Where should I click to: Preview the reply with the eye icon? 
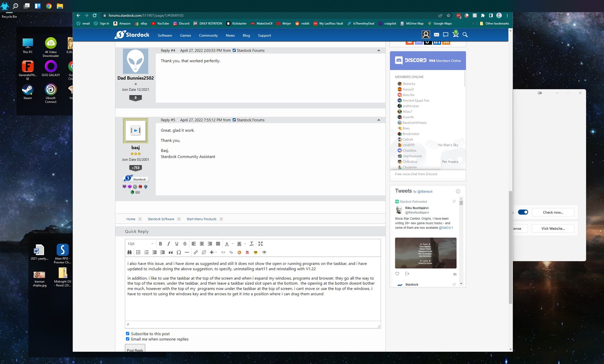click(x=264, y=252)
